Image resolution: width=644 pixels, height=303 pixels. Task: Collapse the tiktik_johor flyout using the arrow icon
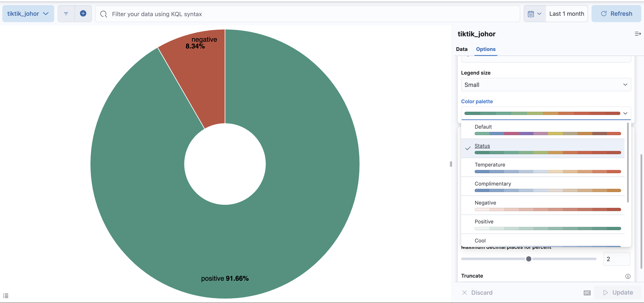click(637, 34)
